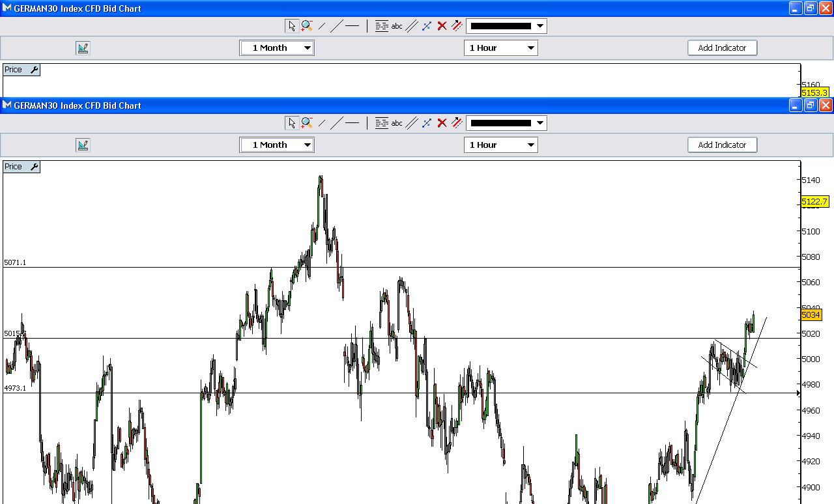Pick the parallel channel tool in the front chart window
834x504 pixels.
coord(412,123)
